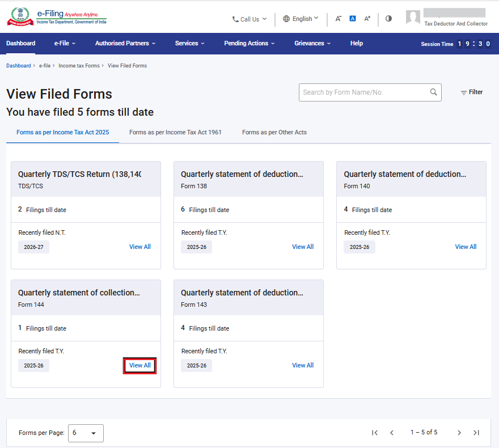Increase font size with A+ icon
The height and width of the screenshot is (448, 499).
pos(367,19)
